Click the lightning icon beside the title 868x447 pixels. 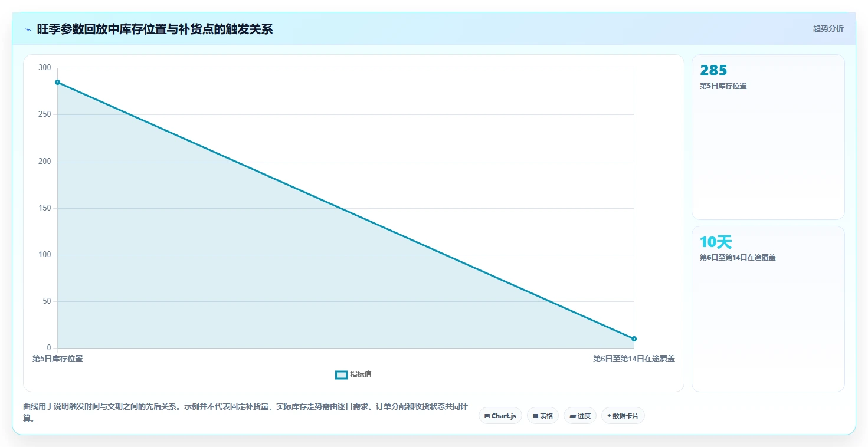(28, 29)
